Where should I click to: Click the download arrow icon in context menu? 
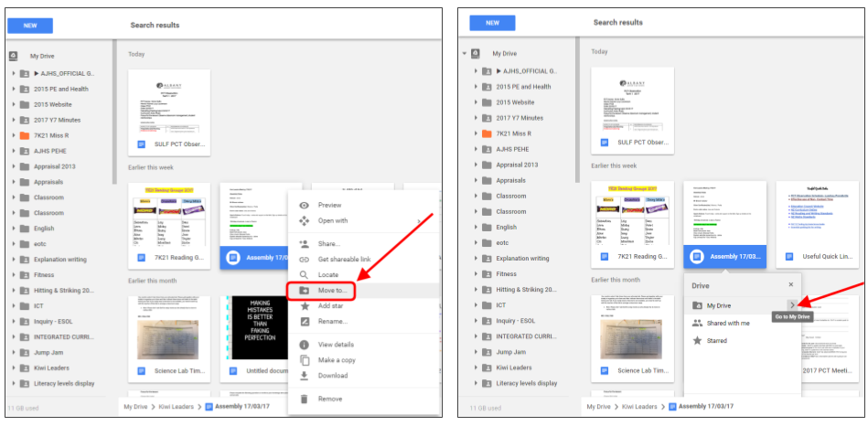[x=304, y=376]
